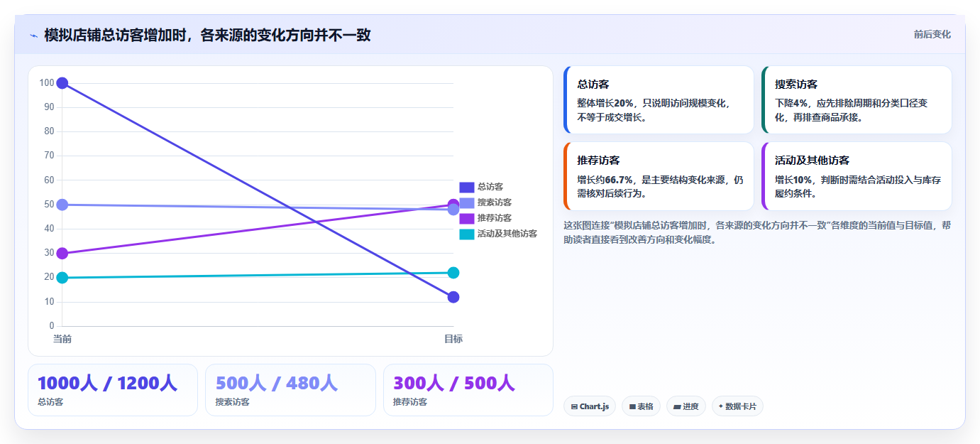Click 总访客 legend label text
This screenshot has width=980, height=444.
490,187
